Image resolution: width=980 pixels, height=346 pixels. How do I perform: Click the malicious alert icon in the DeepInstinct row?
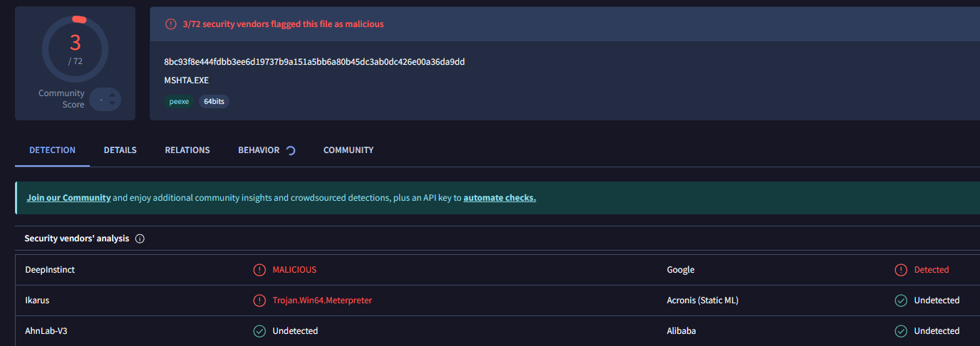click(x=259, y=270)
